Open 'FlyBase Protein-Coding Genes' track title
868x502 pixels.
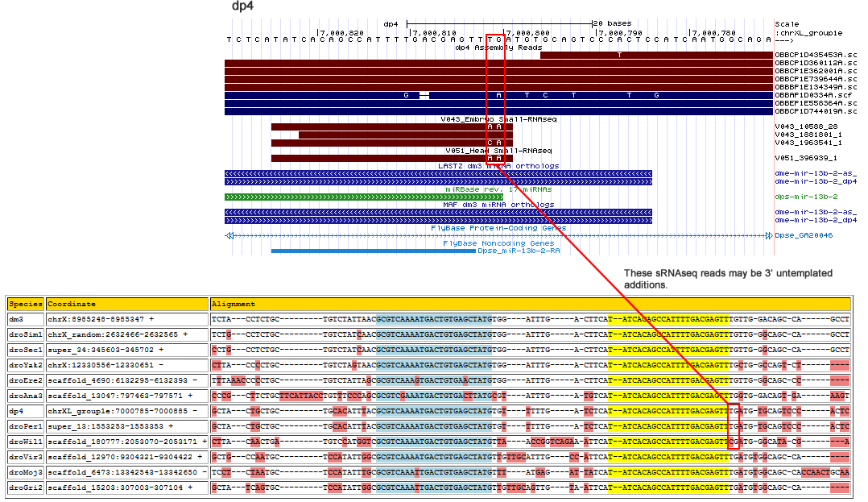[498, 228]
